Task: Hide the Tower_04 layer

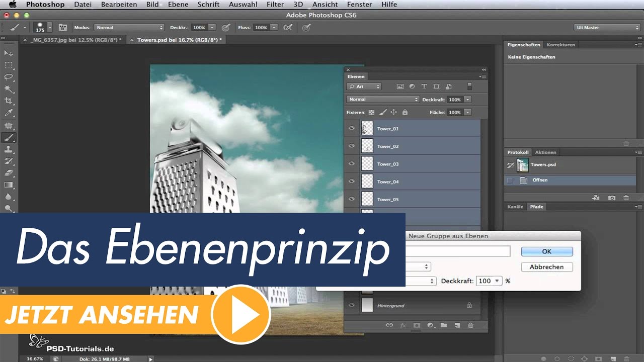Action: [352, 182]
